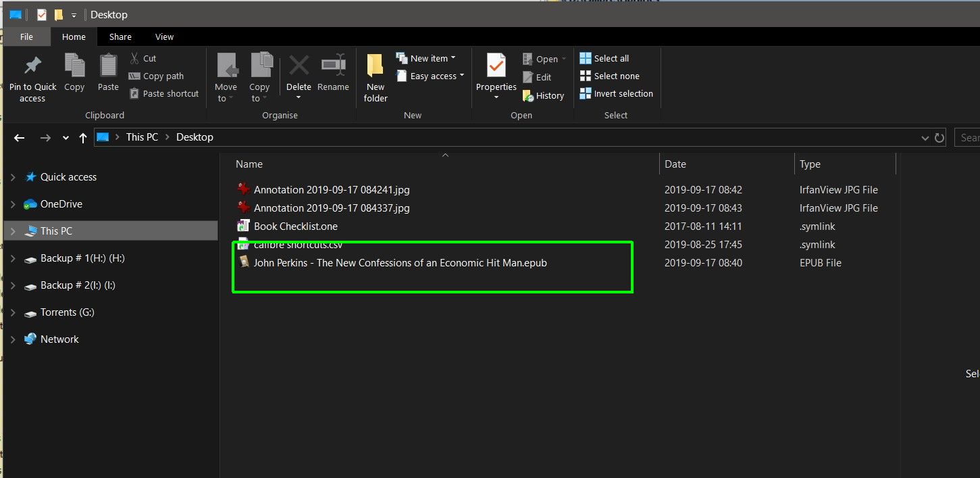Select Book Checklist.one file

pyautogui.click(x=296, y=226)
